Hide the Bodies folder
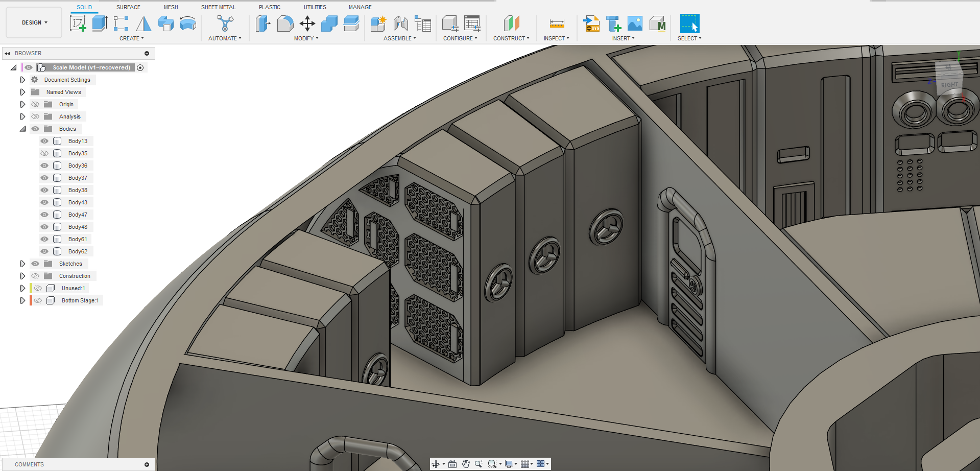The height and width of the screenshot is (471, 980). (35, 129)
